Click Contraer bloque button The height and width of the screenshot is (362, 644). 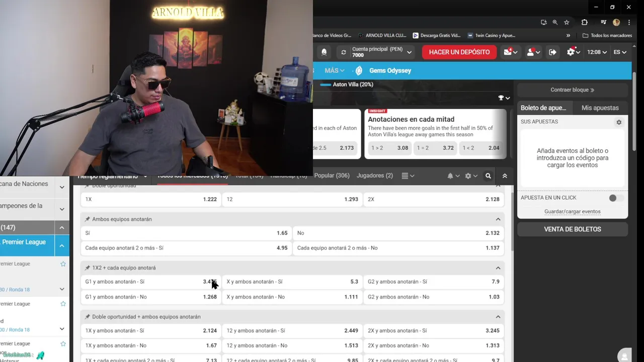[573, 90]
